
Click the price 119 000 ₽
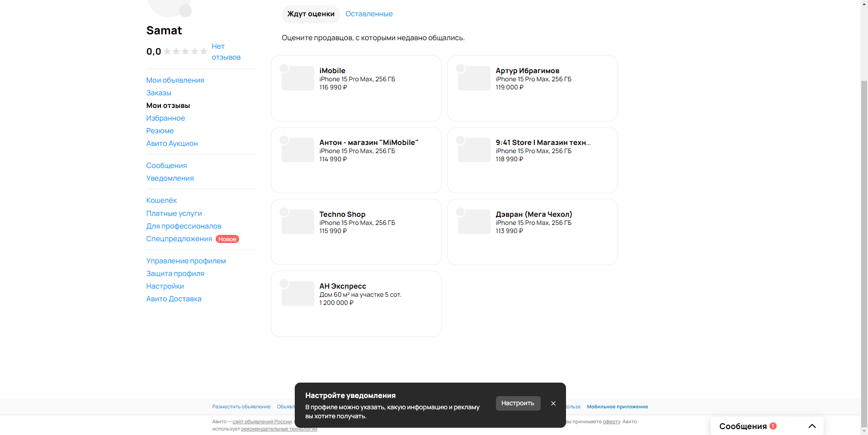509,87
